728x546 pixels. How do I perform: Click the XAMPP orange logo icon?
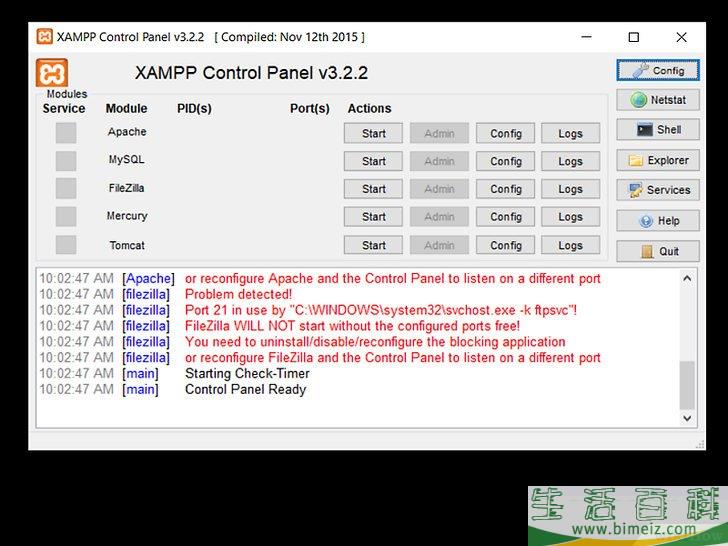pos(52,73)
